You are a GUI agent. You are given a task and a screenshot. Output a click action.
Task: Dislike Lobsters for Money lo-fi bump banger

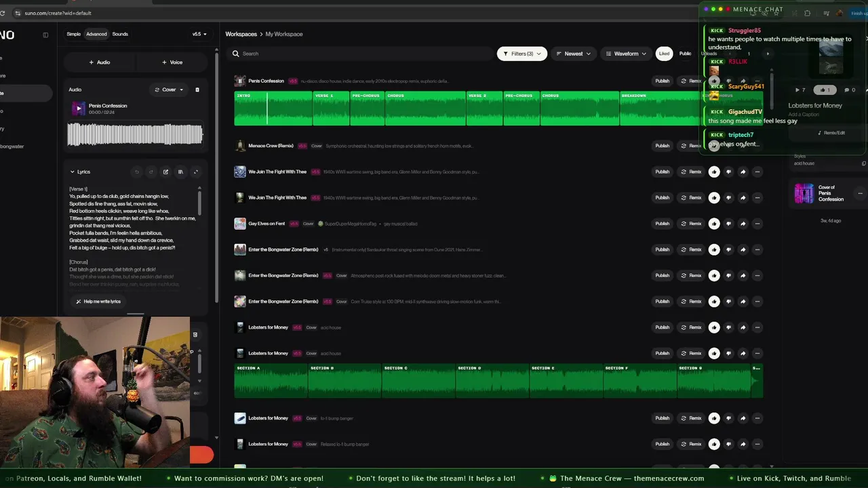coord(728,418)
